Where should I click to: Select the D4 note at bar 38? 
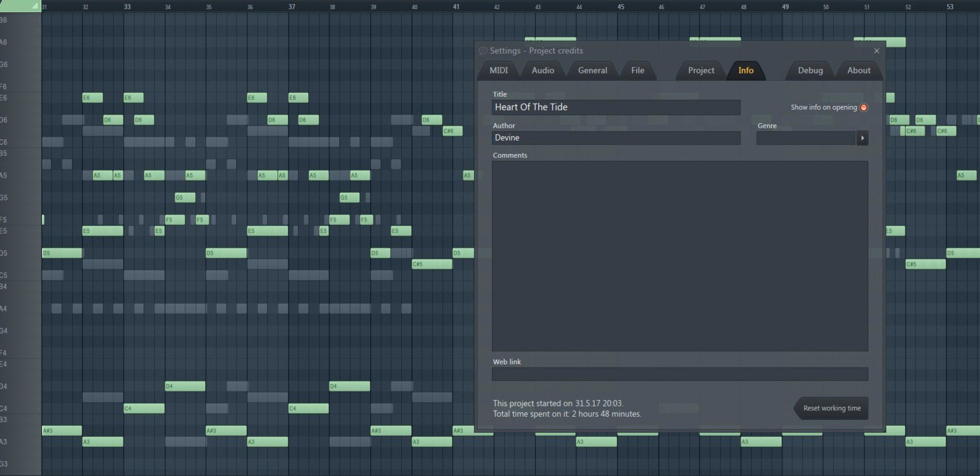tap(349, 386)
